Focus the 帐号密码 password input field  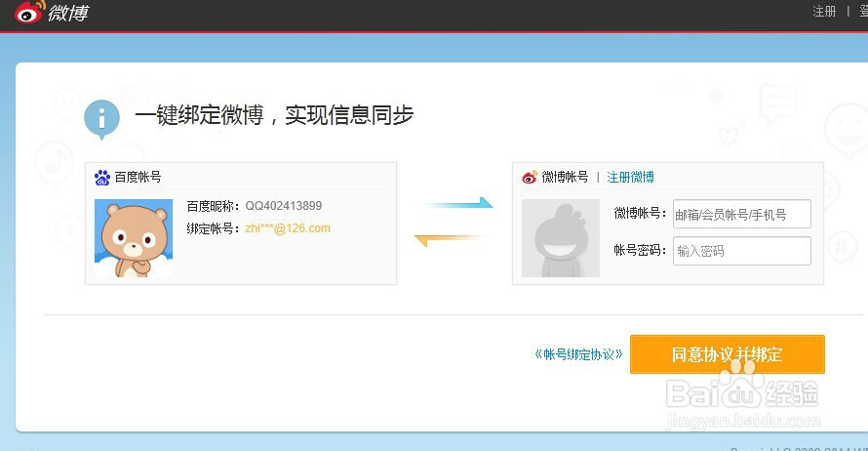(742, 251)
